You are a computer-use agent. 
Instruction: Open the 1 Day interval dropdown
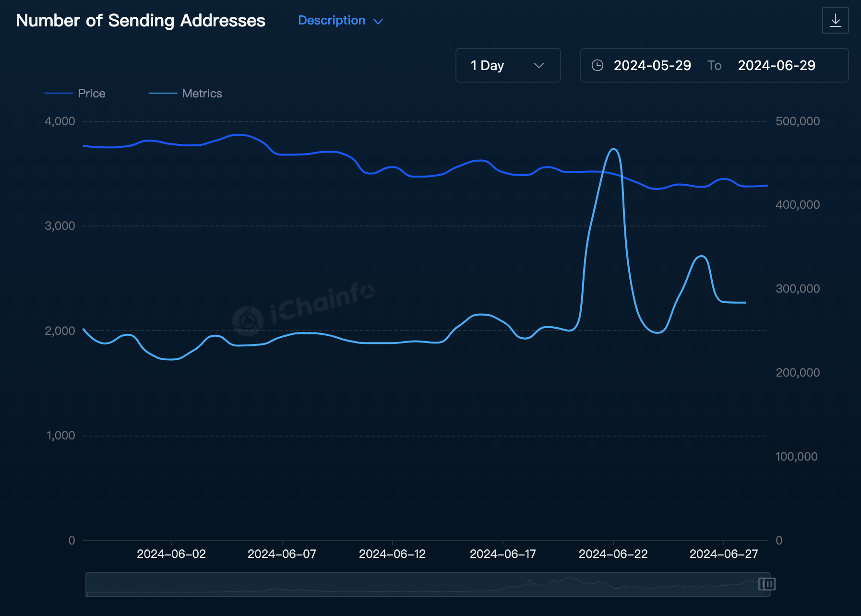(x=508, y=65)
